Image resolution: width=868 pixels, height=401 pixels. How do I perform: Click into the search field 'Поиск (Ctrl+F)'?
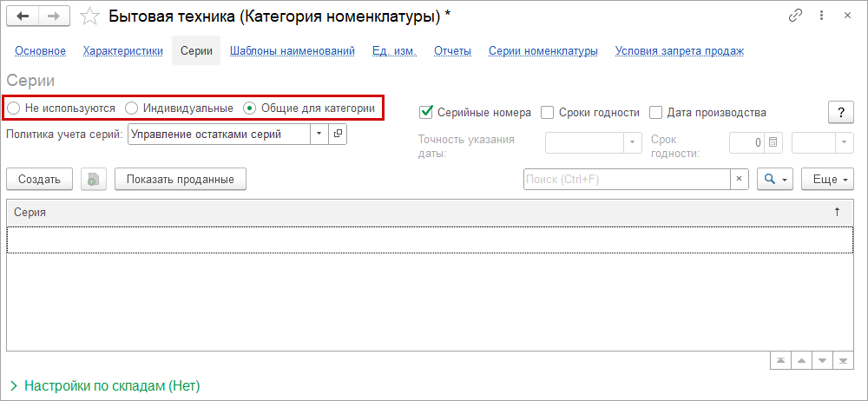pyautogui.click(x=626, y=179)
